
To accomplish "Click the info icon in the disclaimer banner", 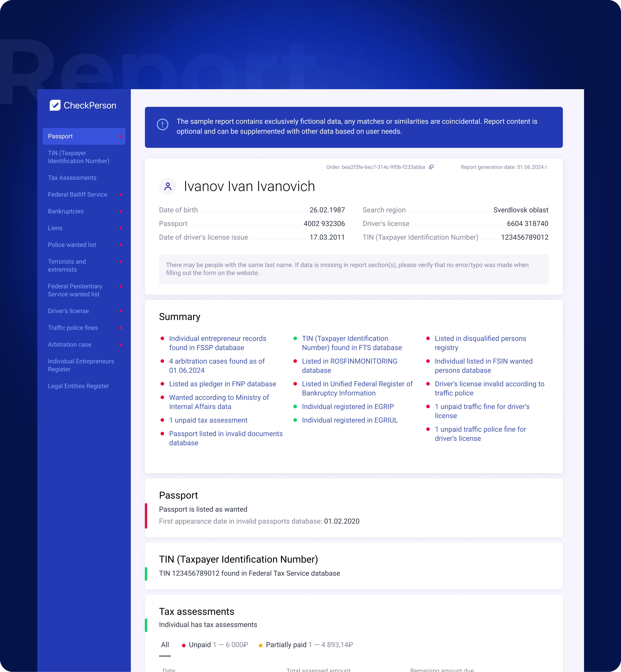I will coord(163,124).
